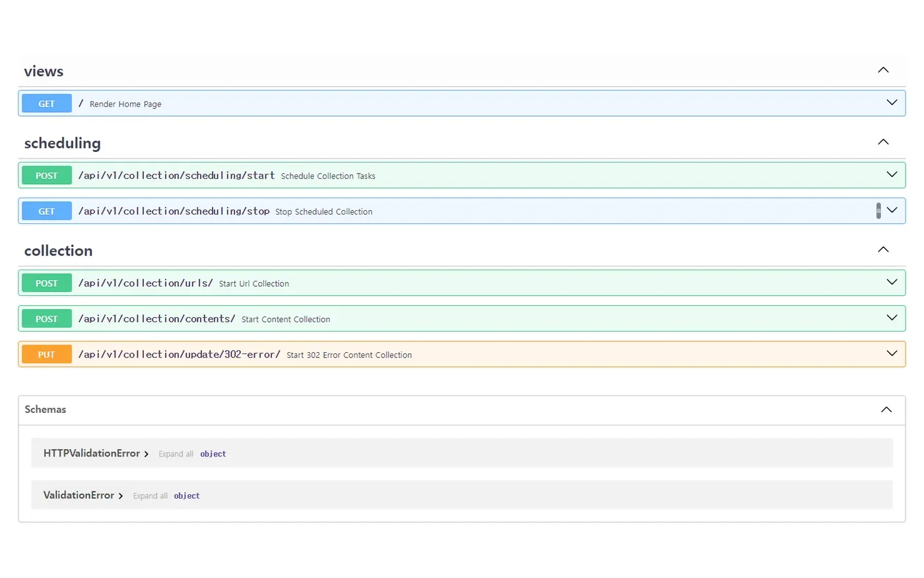Open the /api/v1/collection/update/302-error/ path link
Viewport: 924px width, 578px height.
(179, 355)
